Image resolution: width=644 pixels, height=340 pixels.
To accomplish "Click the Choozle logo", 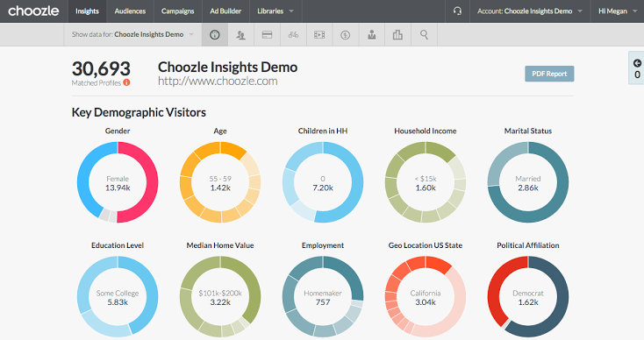I will tap(33, 11).
